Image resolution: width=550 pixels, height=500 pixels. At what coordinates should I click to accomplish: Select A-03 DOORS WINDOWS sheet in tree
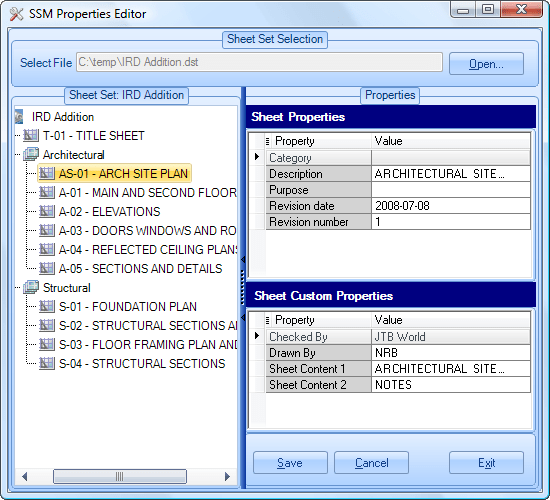click(147, 231)
